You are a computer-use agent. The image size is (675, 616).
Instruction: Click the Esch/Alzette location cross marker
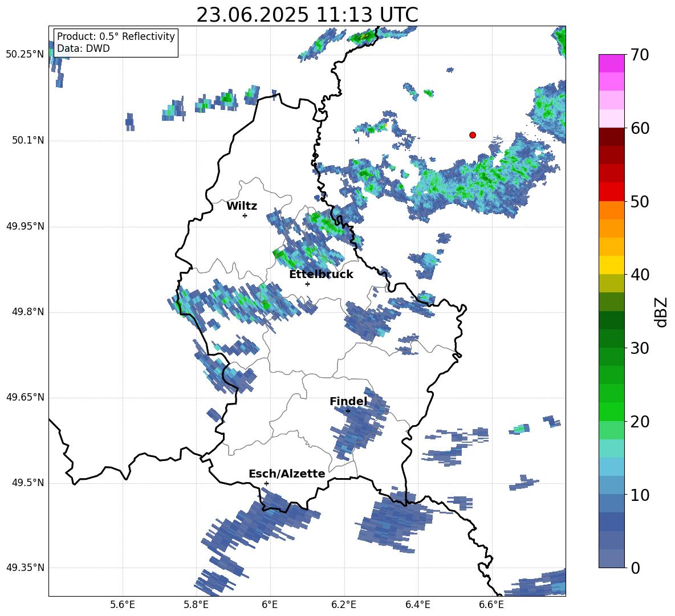pos(266,483)
